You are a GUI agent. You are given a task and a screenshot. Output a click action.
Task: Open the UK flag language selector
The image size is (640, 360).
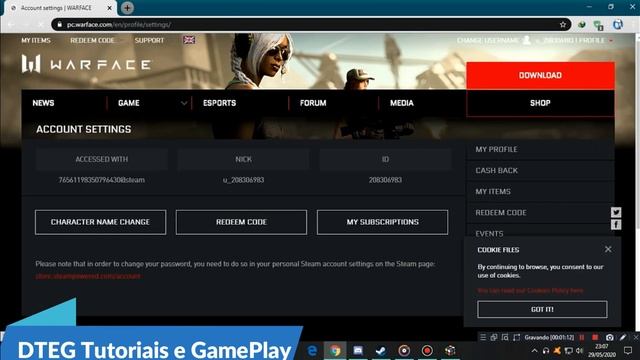pyautogui.click(x=189, y=40)
